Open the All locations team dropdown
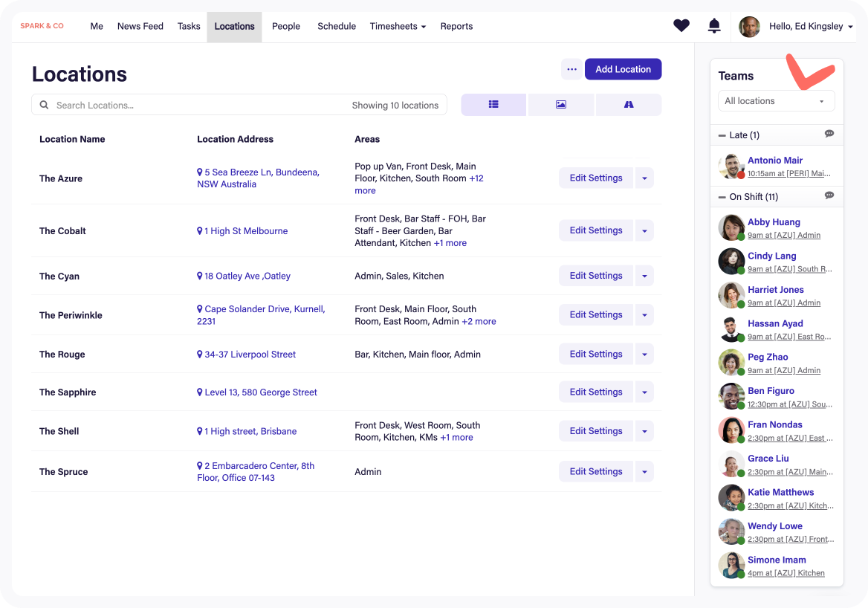Image resolution: width=868 pixels, height=608 pixels. 776,101
